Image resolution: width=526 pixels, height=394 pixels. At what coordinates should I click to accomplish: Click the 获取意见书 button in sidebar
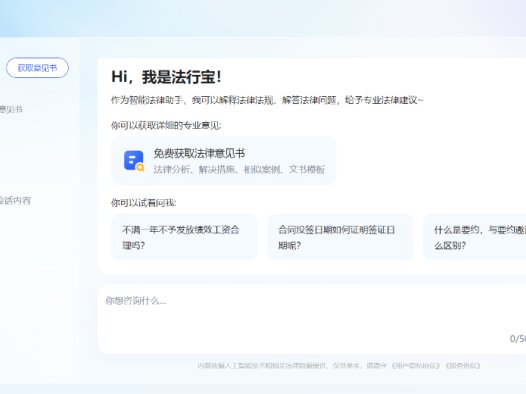coord(37,68)
